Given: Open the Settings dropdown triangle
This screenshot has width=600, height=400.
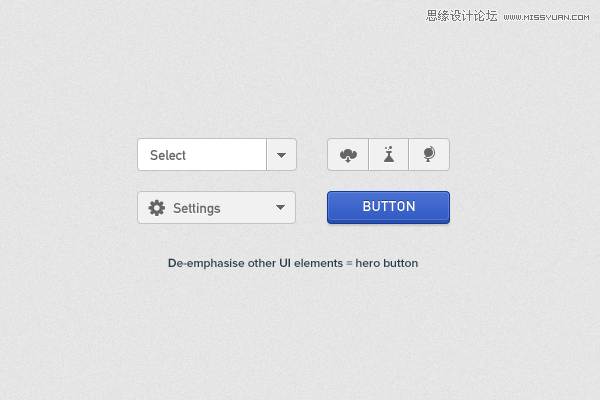Looking at the screenshot, I should 280,208.
